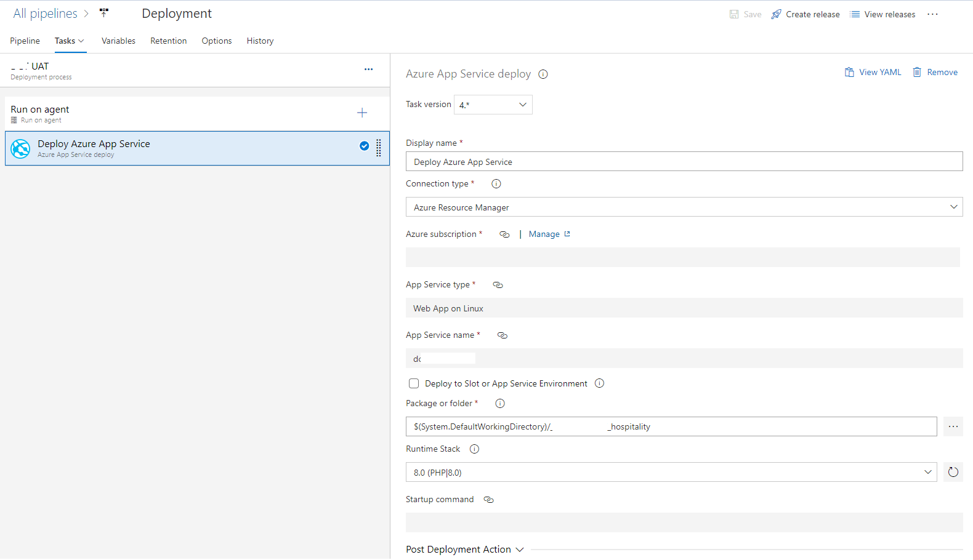Click the Azure subscription field
Image resolution: width=973 pixels, height=560 pixels.
point(682,257)
